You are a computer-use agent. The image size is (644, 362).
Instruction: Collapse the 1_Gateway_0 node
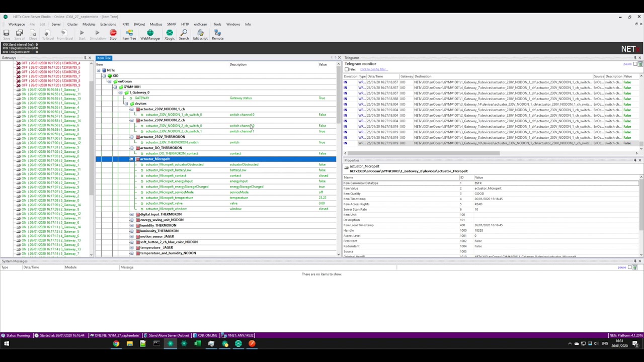point(120,93)
